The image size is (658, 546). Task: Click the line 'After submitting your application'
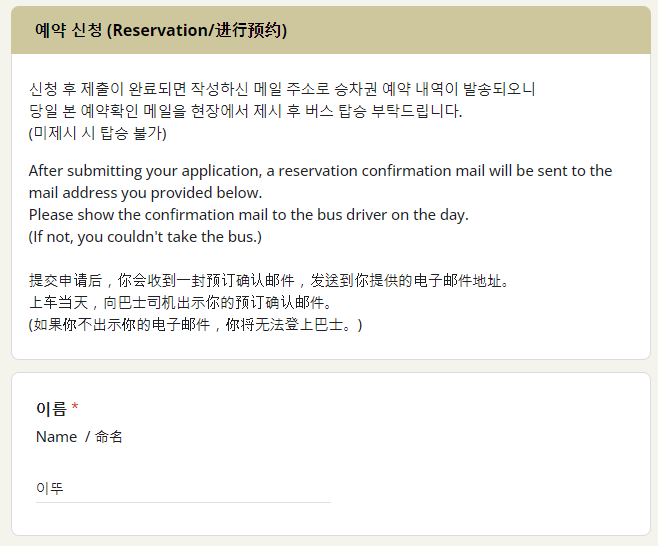tap(321, 171)
